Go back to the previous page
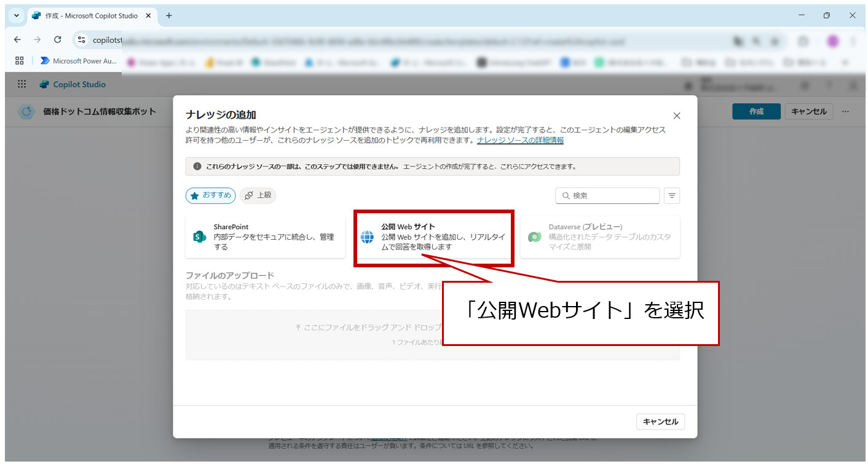This screenshot has width=868, height=464. 17,40
